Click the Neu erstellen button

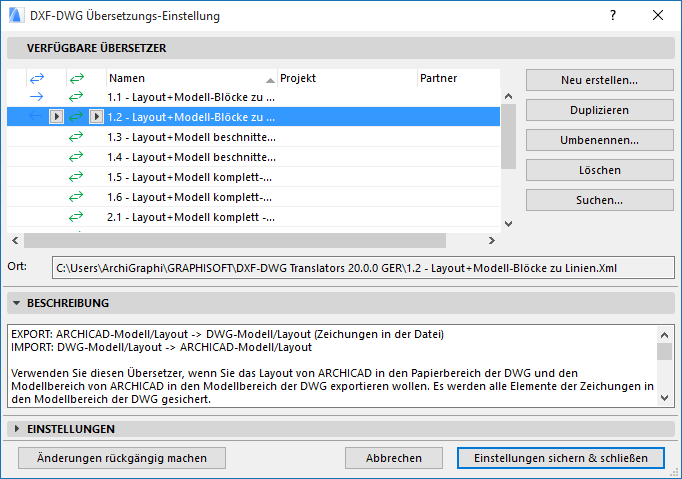coord(599,80)
